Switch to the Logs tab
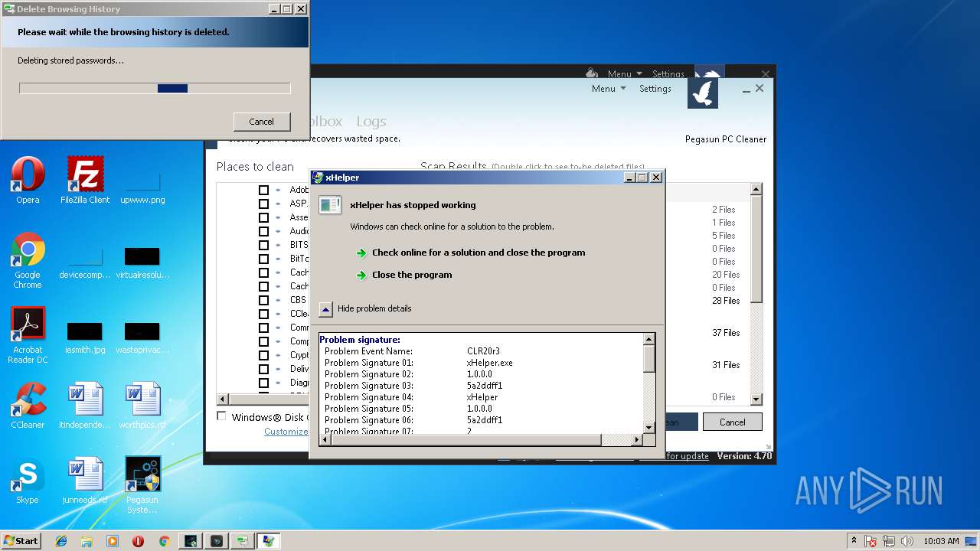 click(x=371, y=122)
